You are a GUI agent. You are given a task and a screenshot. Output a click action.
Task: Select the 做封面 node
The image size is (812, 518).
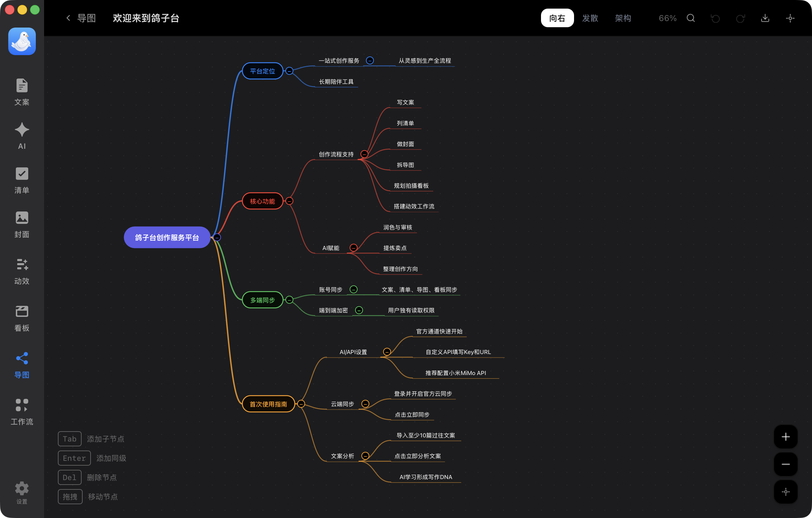coord(405,144)
